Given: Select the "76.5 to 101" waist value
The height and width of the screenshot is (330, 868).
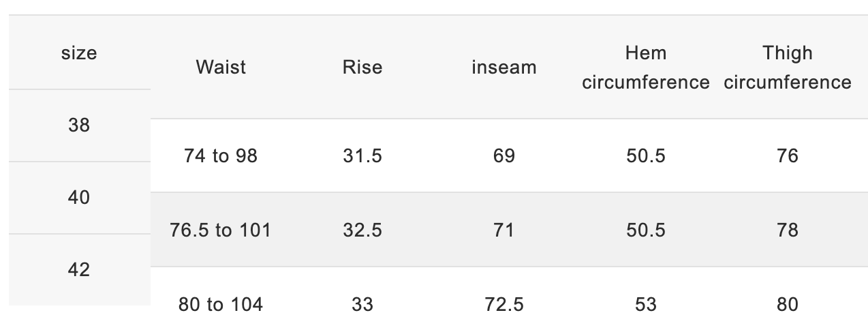Looking at the screenshot, I should [221, 230].
